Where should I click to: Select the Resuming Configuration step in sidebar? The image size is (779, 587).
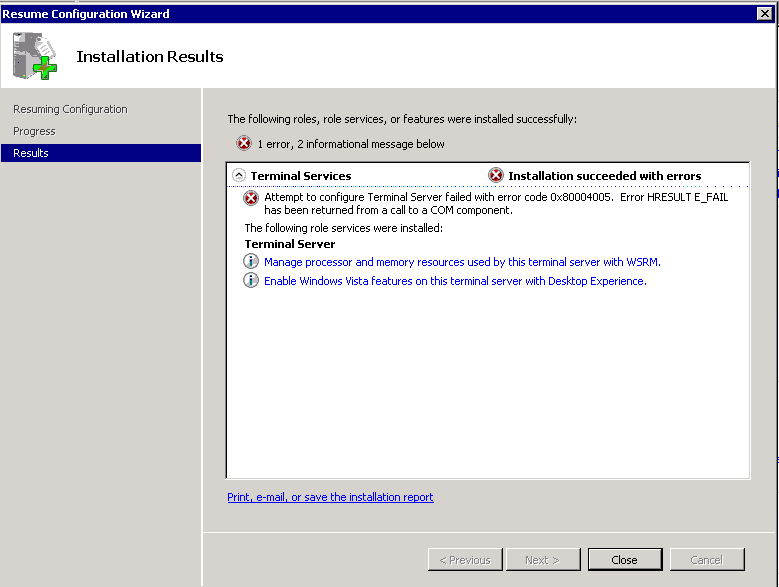[x=70, y=109]
